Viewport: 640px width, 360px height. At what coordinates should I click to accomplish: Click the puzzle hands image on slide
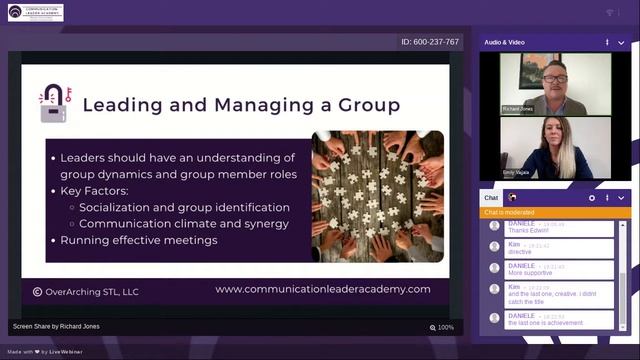[378, 196]
